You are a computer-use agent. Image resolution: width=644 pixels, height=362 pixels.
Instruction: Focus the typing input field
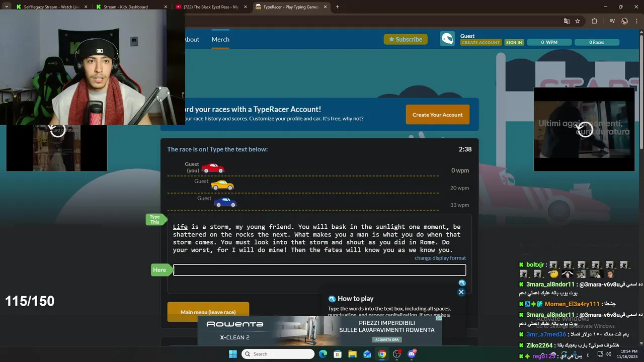coord(319,270)
